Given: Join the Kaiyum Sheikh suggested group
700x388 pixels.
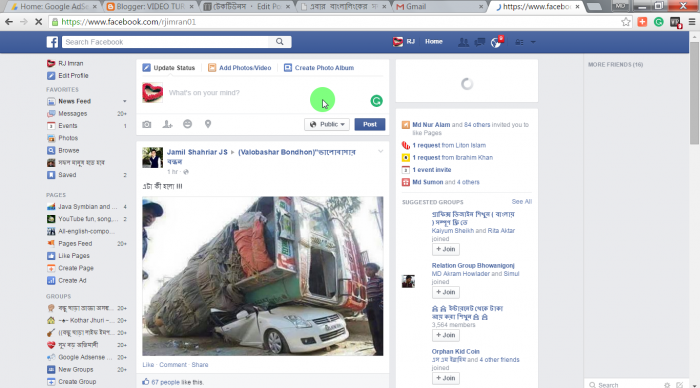Looking at the screenshot, I should tap(446, 249).
